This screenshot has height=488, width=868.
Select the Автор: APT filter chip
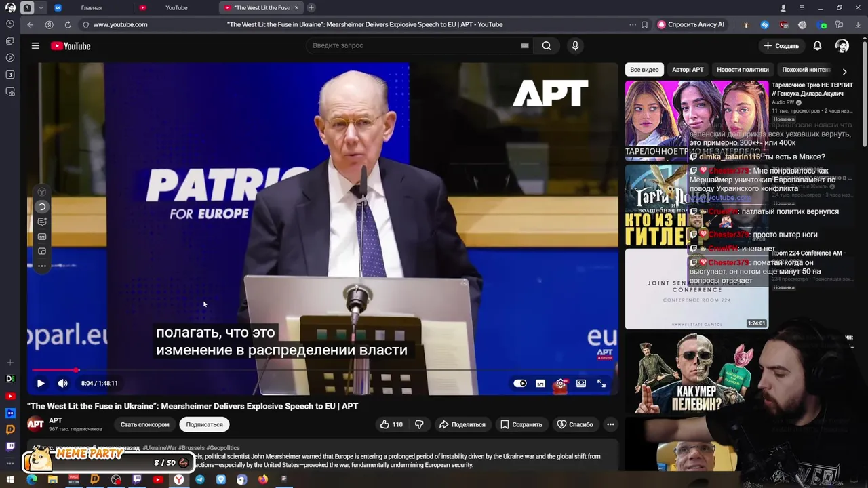pos(688,70)
